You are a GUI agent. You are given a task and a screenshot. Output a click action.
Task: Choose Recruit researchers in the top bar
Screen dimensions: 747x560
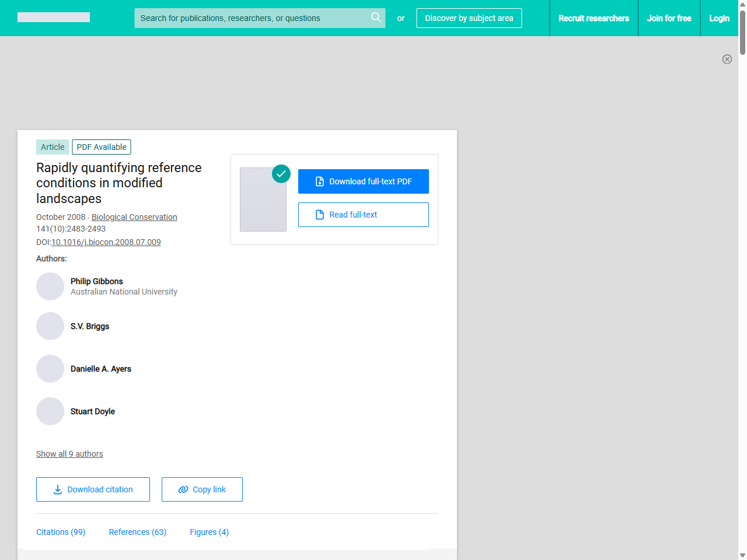(x=594, y=18)
